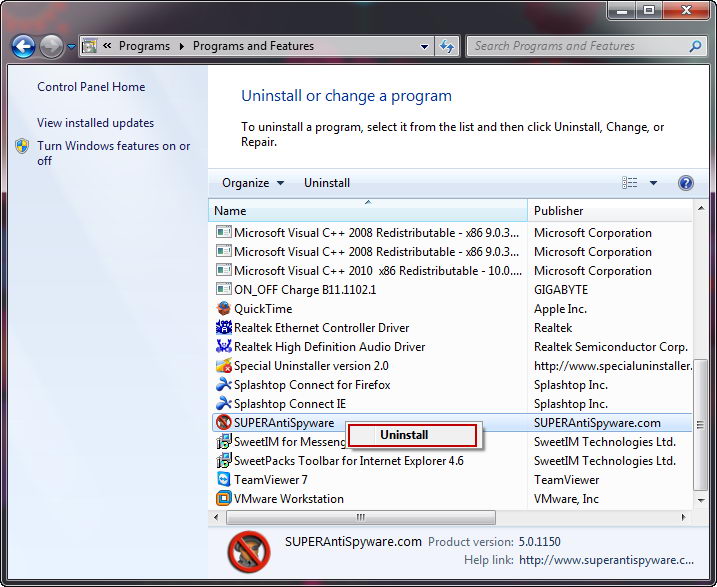Image resolution: width=717 pixels, height=587 pixels.
Task: Select SweetPacks Toolbar for Internet Explorer 4.6
Action: (x=348, y=461)
